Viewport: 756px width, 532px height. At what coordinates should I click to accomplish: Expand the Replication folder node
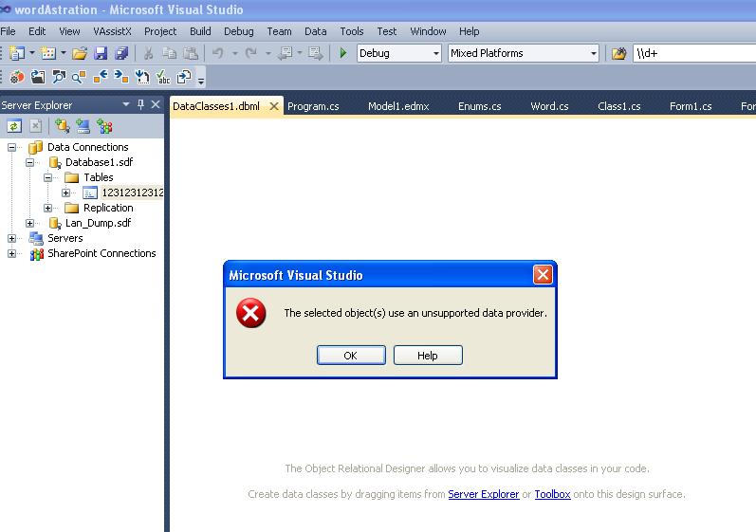pos(47,209)
